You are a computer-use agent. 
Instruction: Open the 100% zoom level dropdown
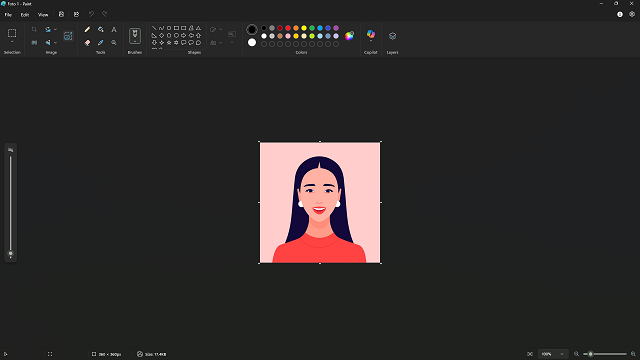point(552,354)
